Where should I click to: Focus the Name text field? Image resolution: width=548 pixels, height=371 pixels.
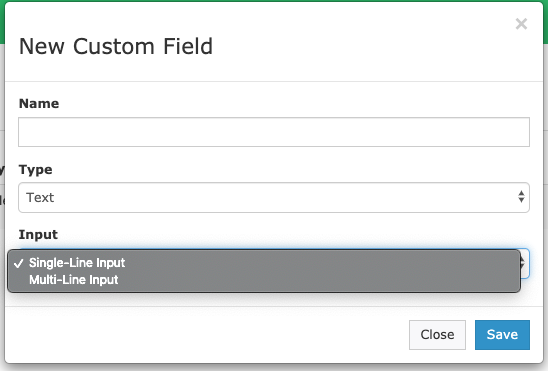click(274, 132)
